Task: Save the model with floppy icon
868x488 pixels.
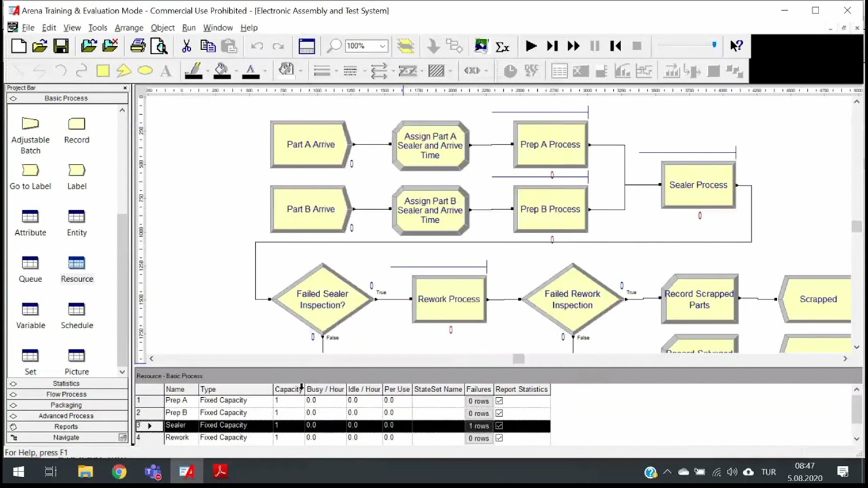Action: pyautogui.click(x=61, y=46)
